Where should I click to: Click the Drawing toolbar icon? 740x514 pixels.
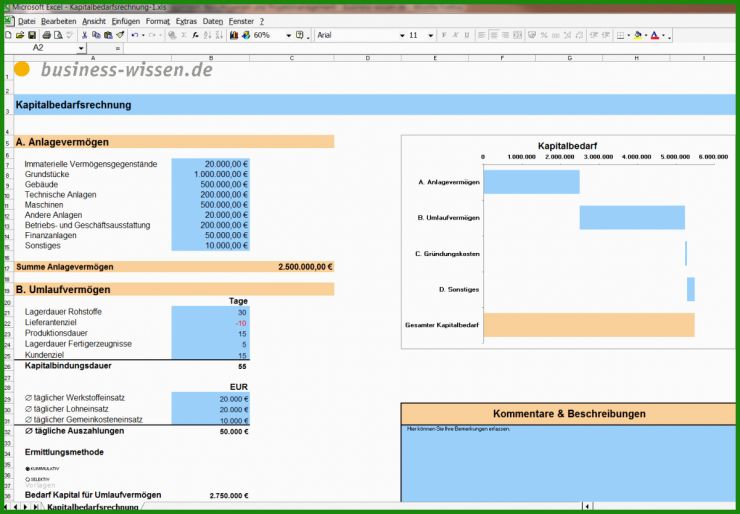click(246, 35)
